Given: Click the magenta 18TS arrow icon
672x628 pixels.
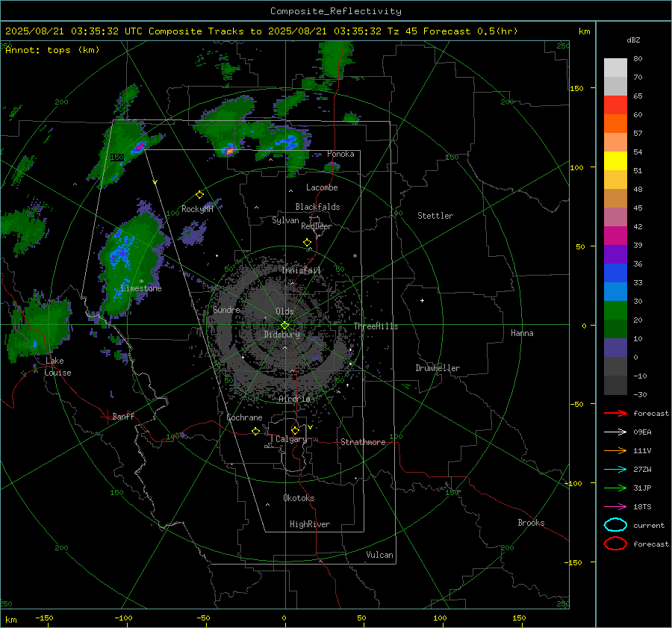Looking at the screenshot, I should [x=615, y=507].
